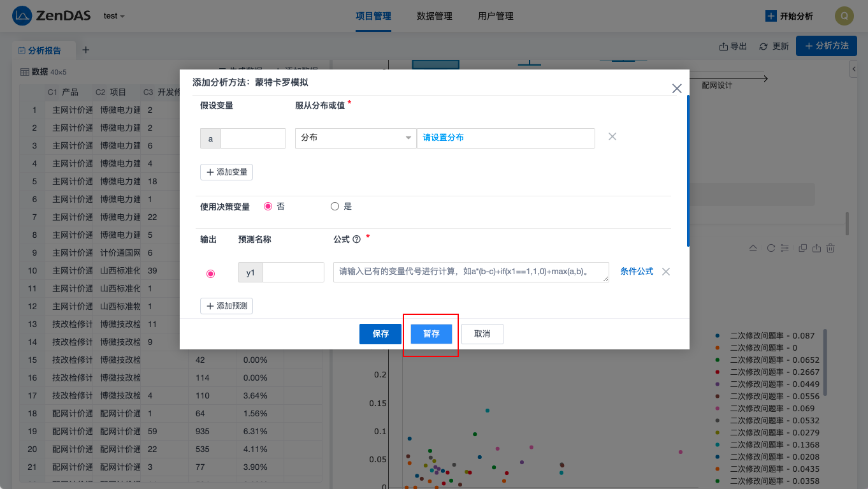Click the chart refresh icon

[770, 248]
